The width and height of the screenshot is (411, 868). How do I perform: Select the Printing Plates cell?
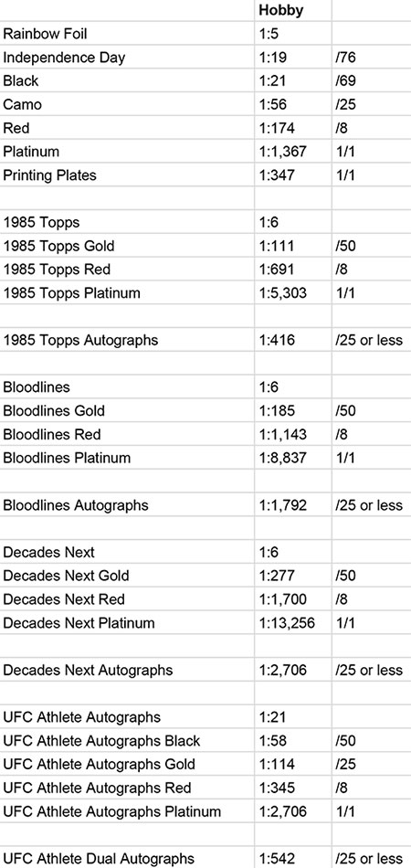point(127,175)
